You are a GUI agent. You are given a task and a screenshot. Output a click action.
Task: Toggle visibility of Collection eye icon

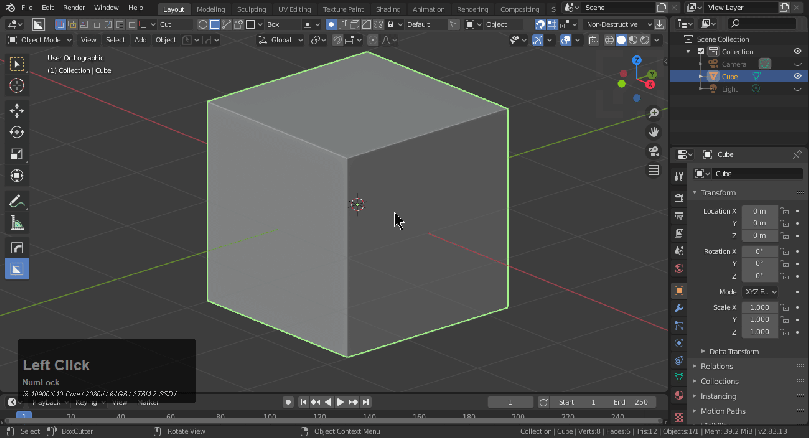click(797, 51)
